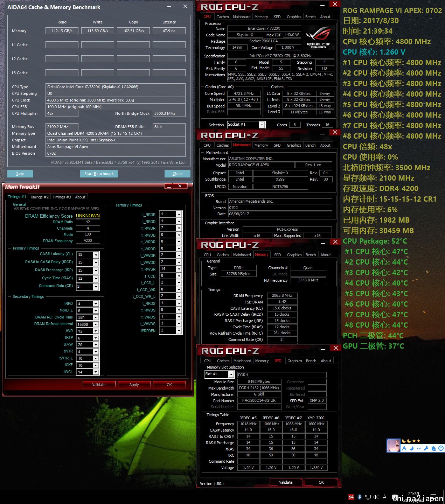Click the Core Speed value 4721.8 MHz
This screenshot has height=504, width=445.
coord(244,93)
